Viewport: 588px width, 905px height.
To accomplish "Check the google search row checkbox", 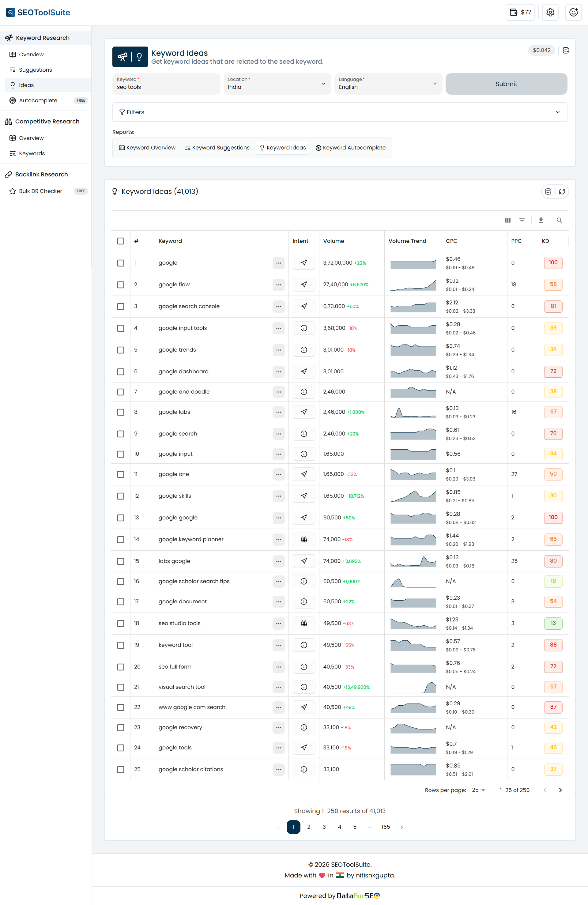I will pyautogui.click(x=121, y=434).
